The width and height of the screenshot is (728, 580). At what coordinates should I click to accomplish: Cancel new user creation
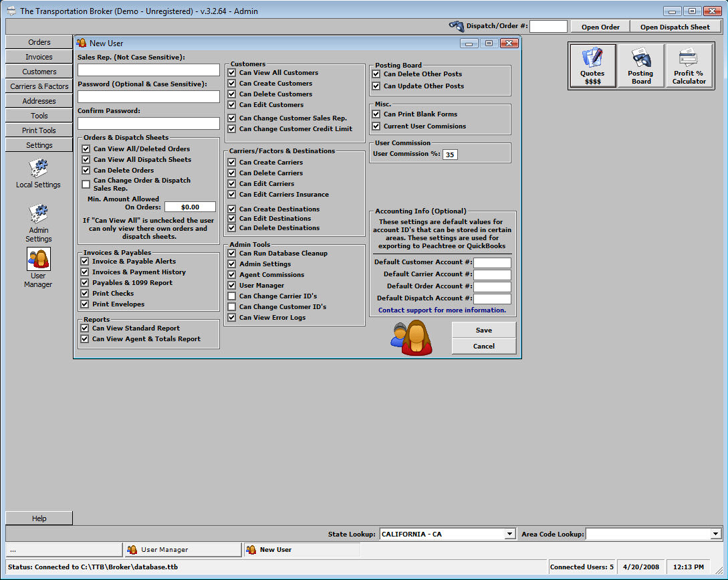coord(484,347)
